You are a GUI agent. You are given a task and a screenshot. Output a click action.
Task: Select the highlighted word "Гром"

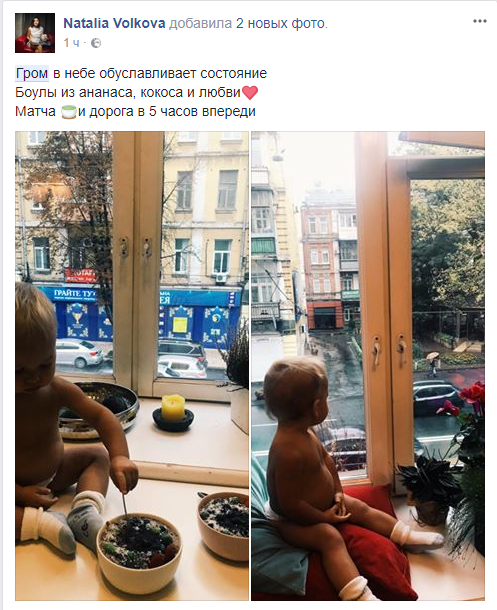32,73
